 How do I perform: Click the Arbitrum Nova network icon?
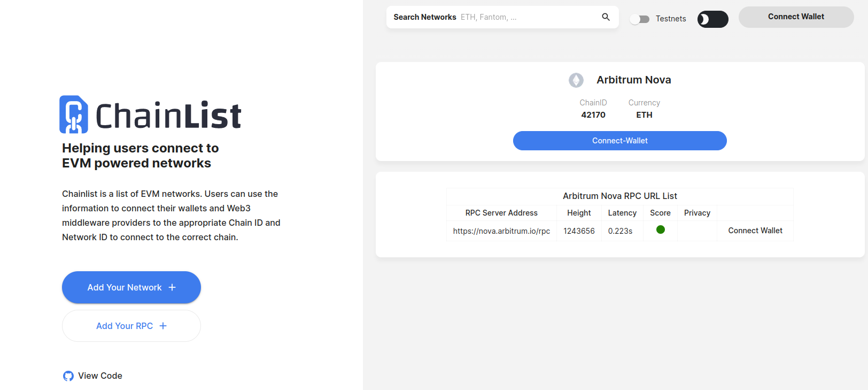pyautogui.click(x=576, y=80)
